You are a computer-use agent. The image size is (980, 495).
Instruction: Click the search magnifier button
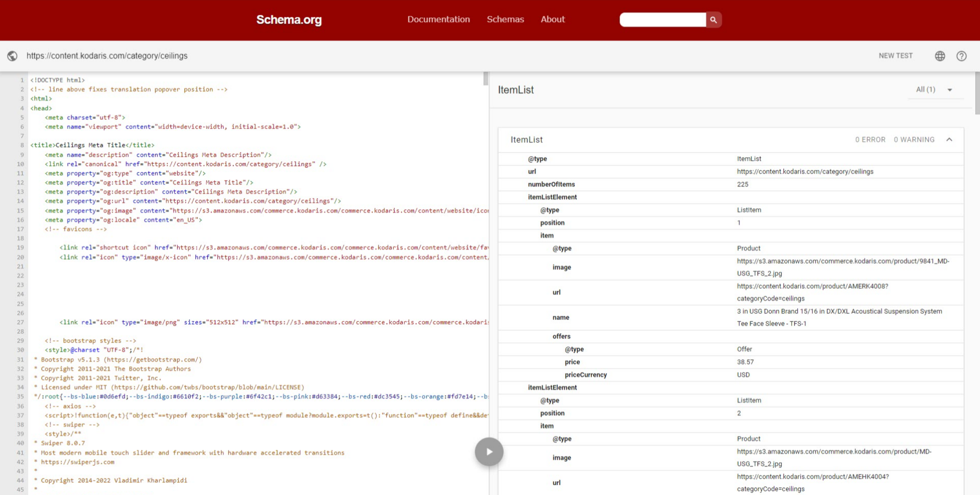coord(714,20)
